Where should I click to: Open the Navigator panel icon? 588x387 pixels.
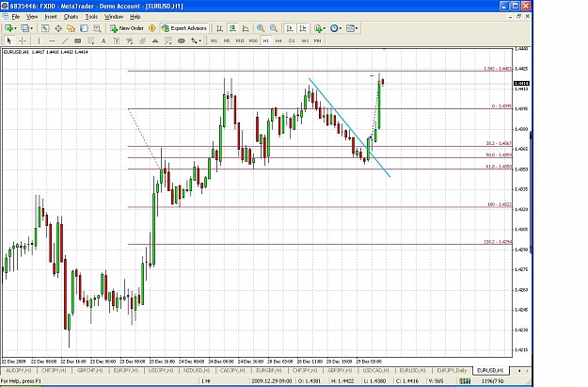click(x=71, y=28)
